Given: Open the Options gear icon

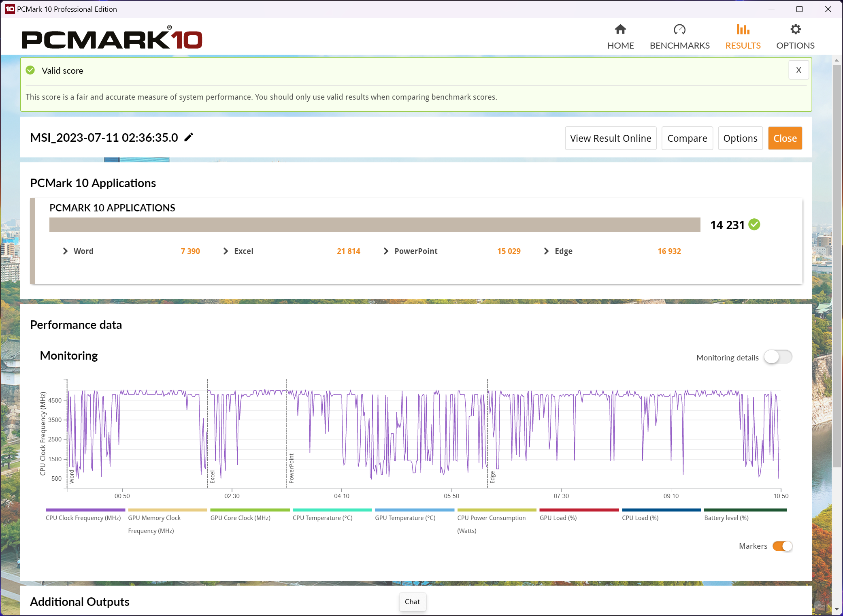Looking at the screenshot, I should [x=795, y=29].
